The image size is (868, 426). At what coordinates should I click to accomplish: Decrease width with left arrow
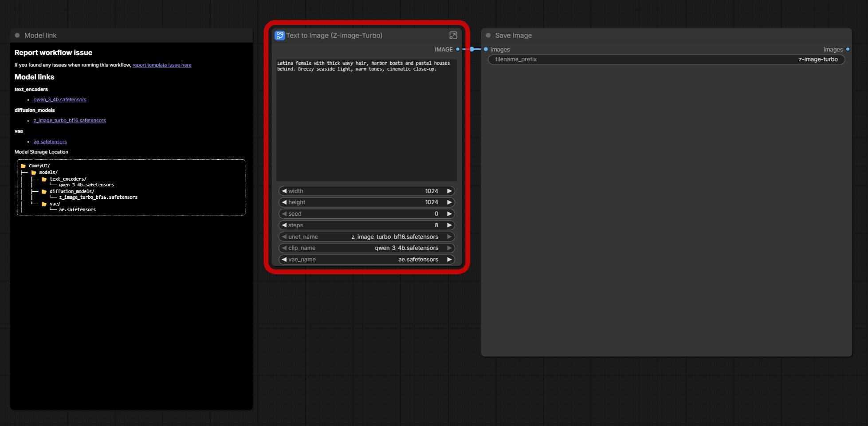pos(284,191)
